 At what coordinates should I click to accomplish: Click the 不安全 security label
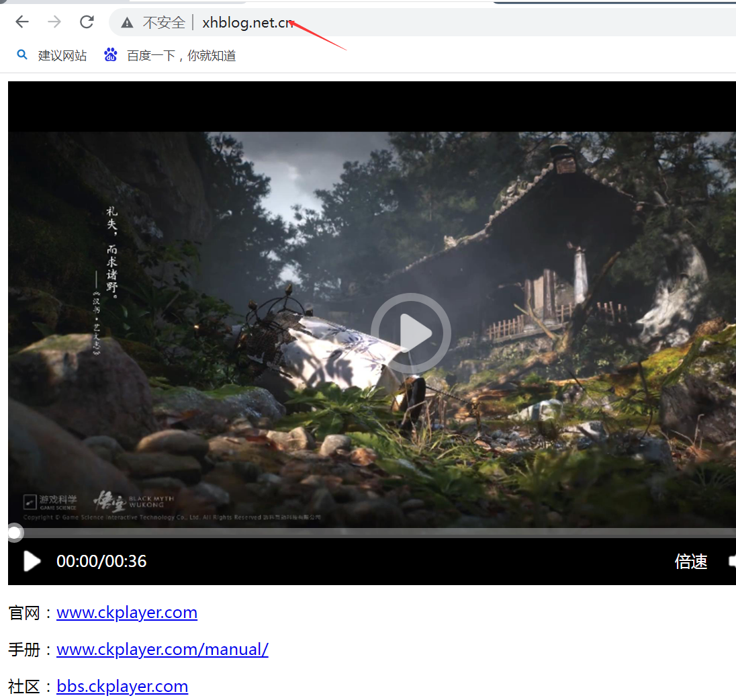coord(164,23)
